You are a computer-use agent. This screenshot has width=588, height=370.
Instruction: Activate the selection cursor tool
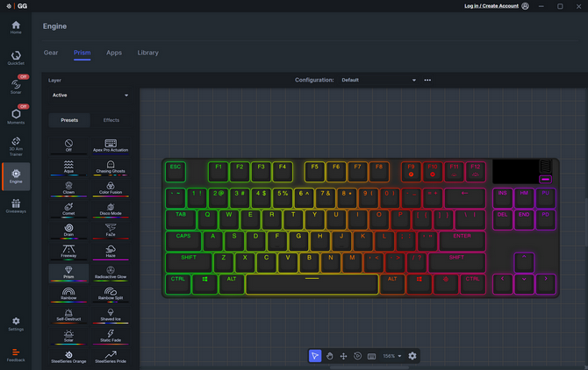(x=315, y=356)
